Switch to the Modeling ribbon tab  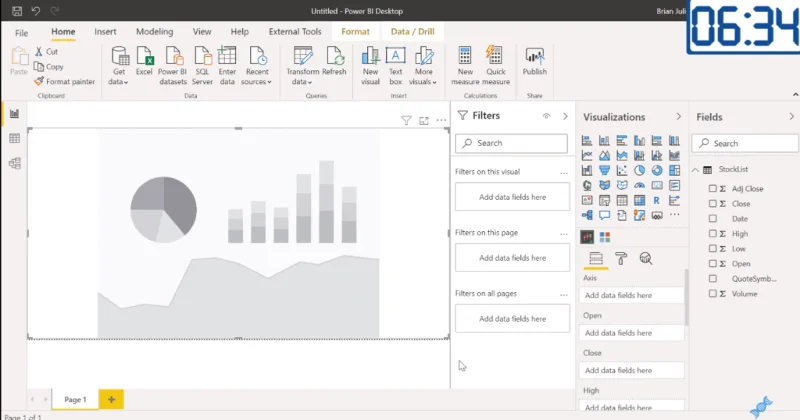pyautogui.click(x=155, y=32)
